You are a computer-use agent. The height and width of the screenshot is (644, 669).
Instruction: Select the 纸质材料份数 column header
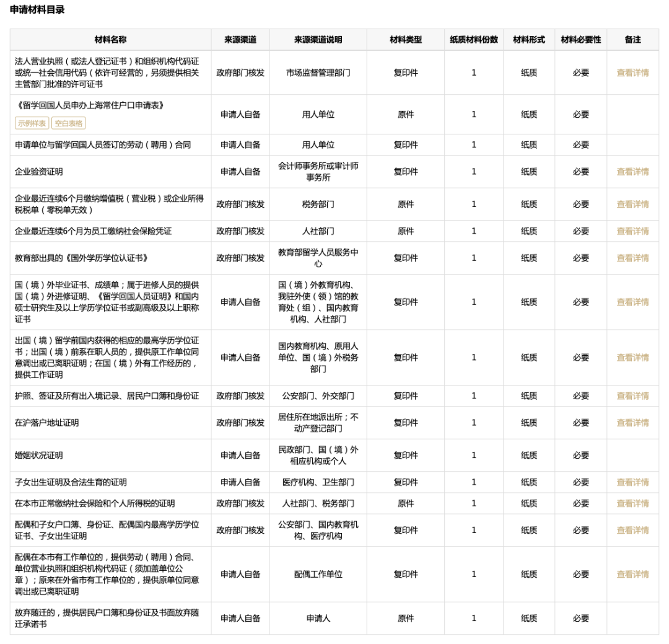pos(474,40)
